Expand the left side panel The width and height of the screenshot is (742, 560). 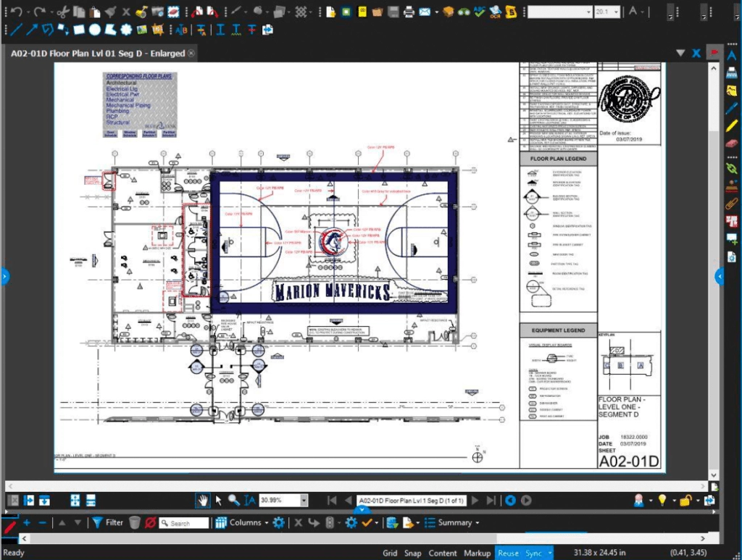click(x=4, y=276)
